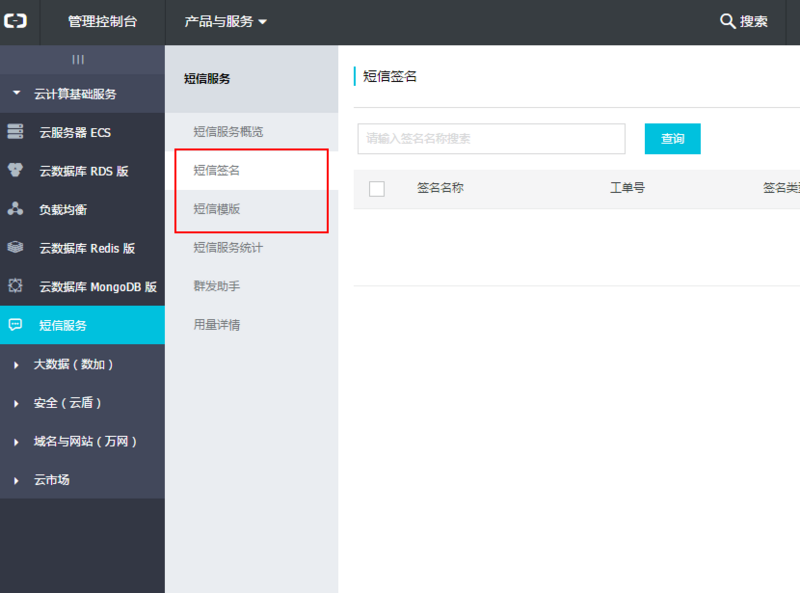Open 管理控制台 in the top bar
The image size is (800, 593).
[x=103, y=21]
